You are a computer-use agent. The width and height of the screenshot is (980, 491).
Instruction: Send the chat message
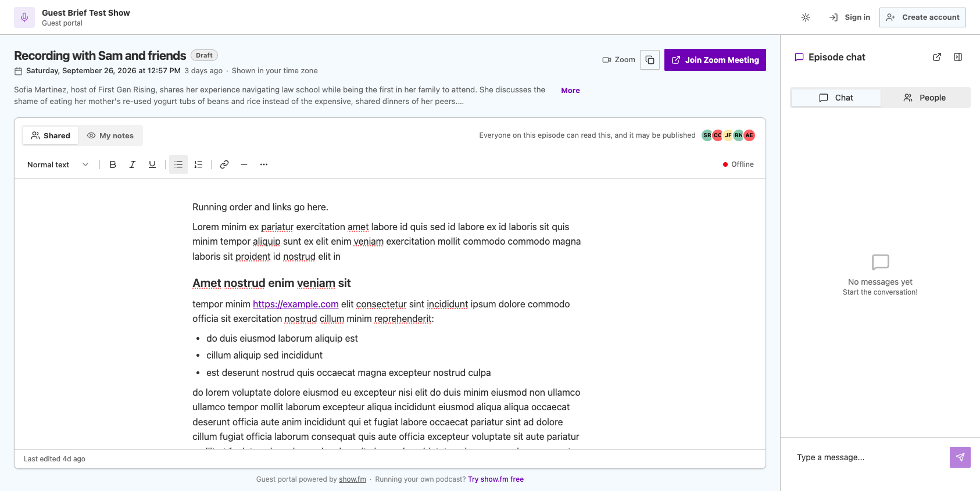pyautogui.click(x=960, y=457)
